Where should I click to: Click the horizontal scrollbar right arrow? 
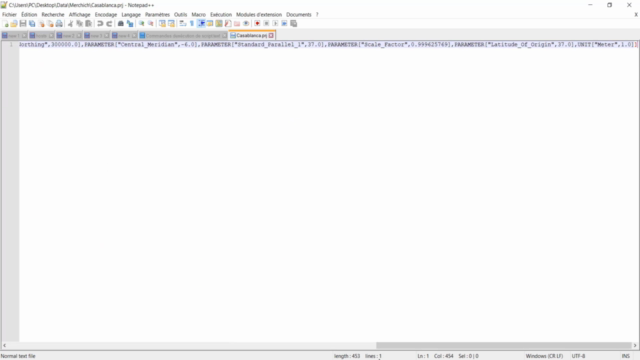635,345
